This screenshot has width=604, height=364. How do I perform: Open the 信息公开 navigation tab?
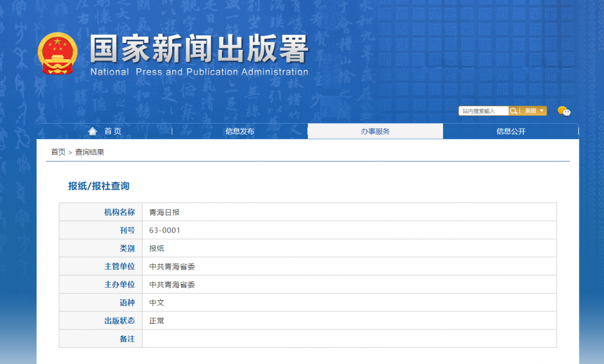pyautogui.click(x=511, y=131)
